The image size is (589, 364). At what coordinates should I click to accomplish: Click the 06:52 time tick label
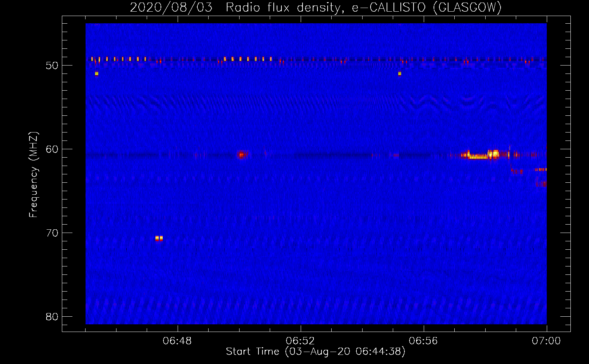pyautogui.click(x=300, y=341)
